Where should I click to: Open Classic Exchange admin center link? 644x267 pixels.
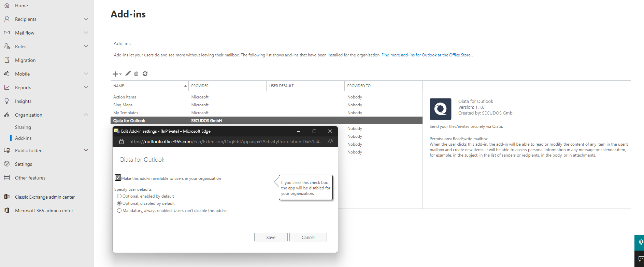coord(45,197)
